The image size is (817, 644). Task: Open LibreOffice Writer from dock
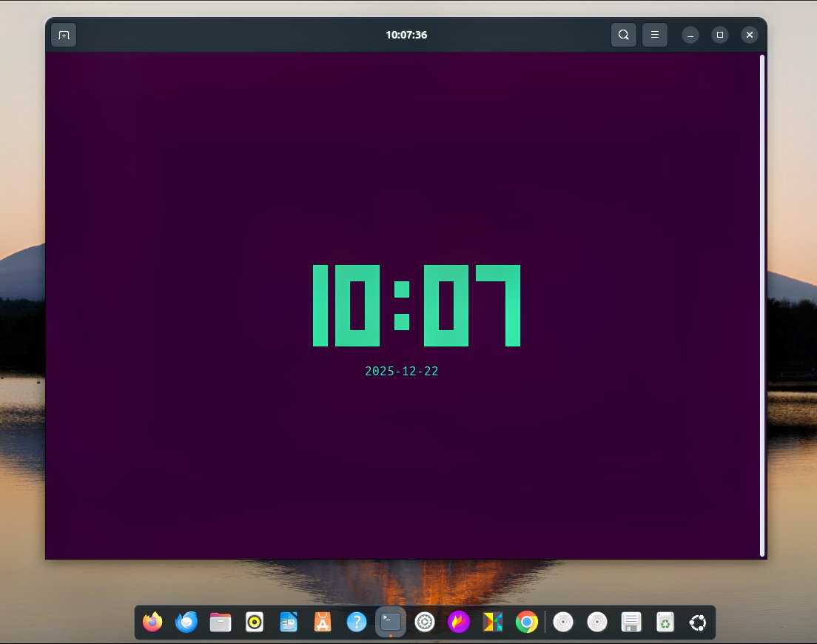coord(288,622)
